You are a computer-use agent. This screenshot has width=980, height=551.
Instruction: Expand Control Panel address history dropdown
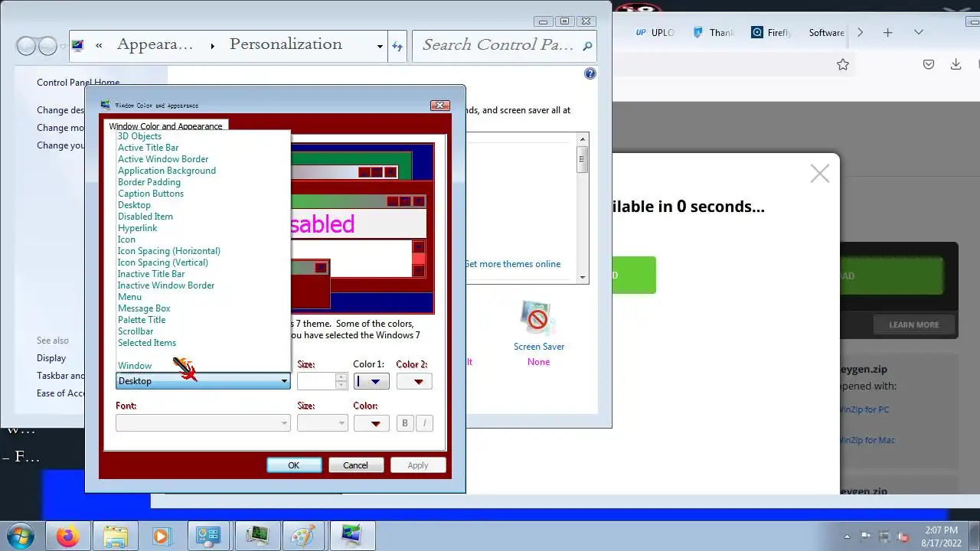point(380,46)
